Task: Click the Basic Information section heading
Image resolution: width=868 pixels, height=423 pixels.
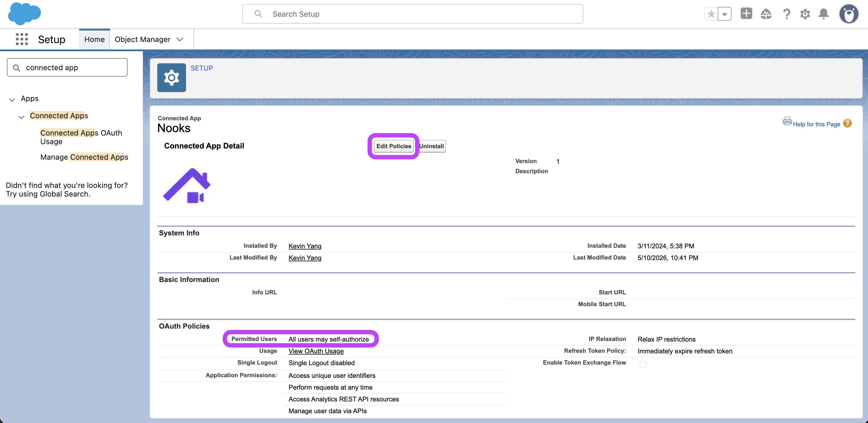Action: (189, 280)
